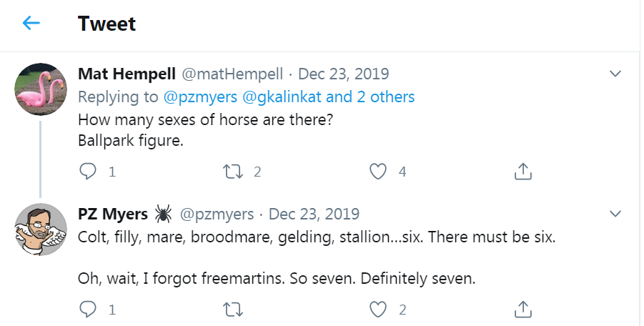Retweet Mat Hempell's horse question
Screen dimensions: 644x326
(x=232, y=172)
